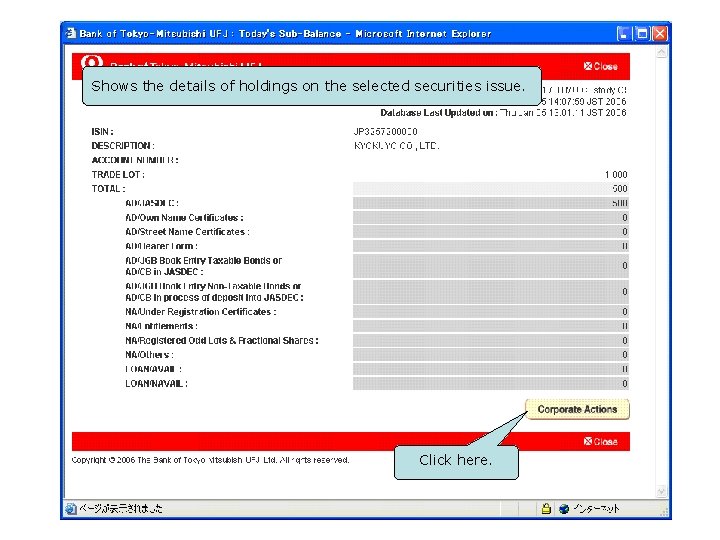
Task: Click the TOTAL value 500
Action: (x=620, y=189)
